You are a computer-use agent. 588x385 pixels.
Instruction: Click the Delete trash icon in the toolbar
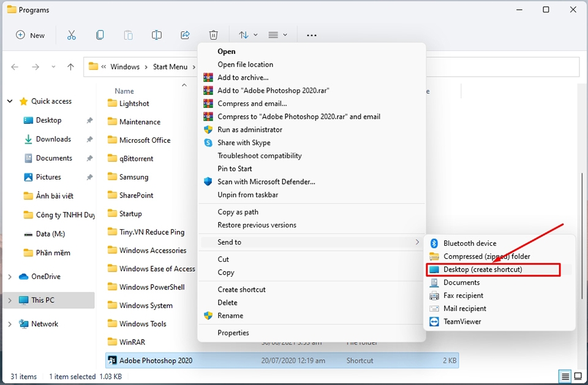coord(213,35)
